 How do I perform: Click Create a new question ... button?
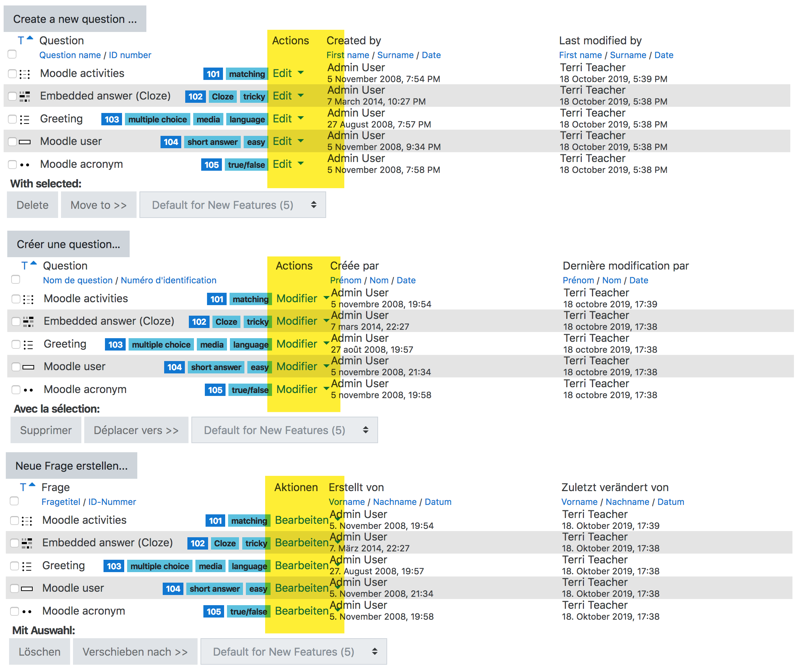click(75, 19)
